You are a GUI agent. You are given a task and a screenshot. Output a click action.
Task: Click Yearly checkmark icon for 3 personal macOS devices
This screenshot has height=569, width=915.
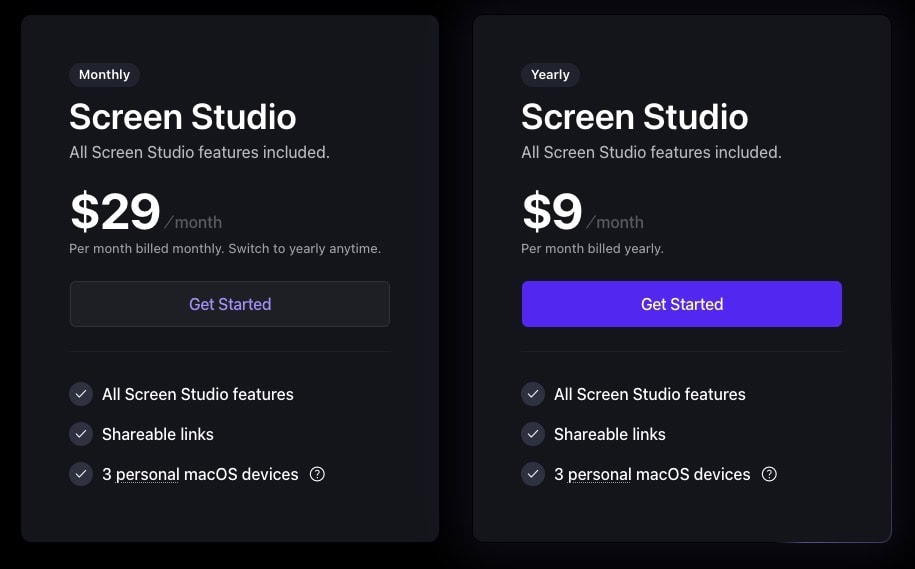point(533,474)
